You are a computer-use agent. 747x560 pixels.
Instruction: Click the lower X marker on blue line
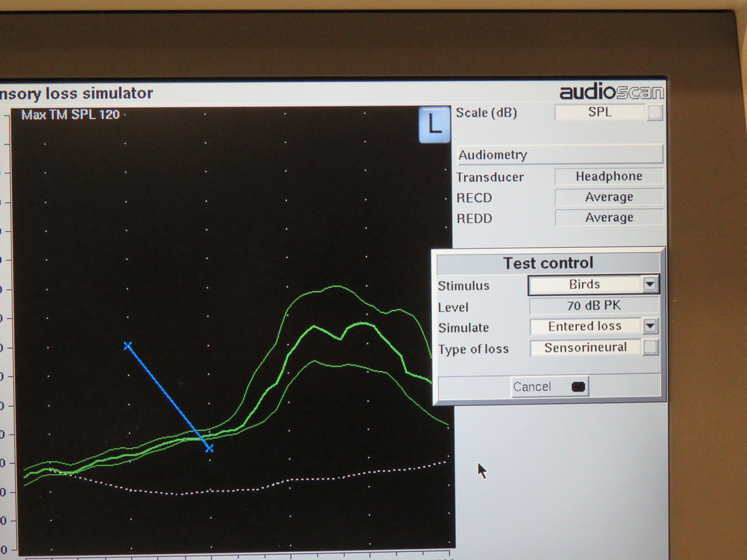pos(209,449)
